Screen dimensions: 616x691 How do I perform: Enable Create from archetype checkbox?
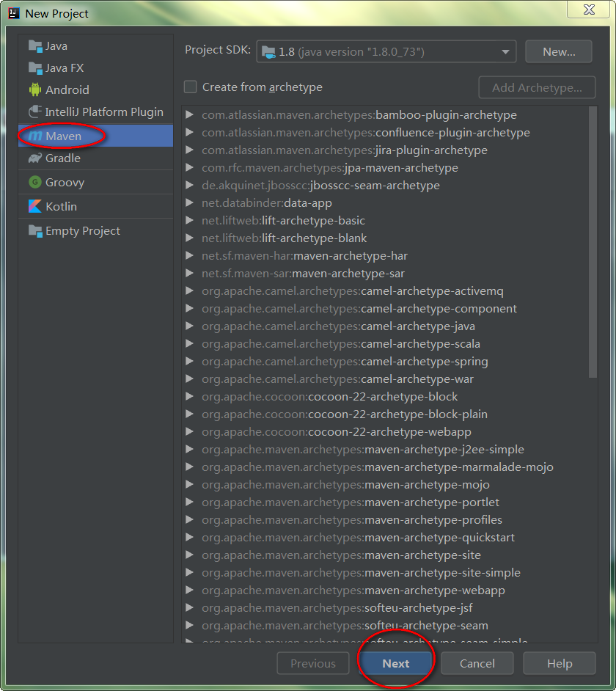tap(191, 87)
